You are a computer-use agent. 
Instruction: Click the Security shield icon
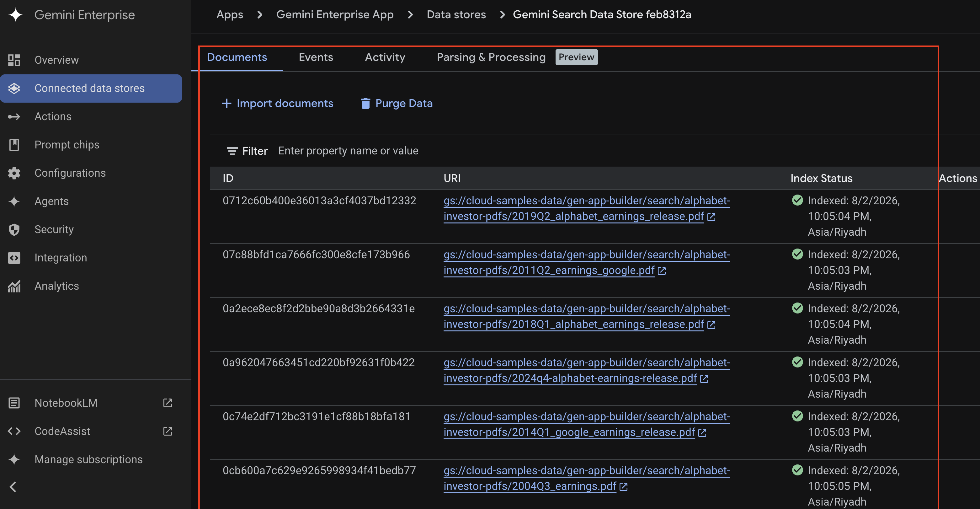(x=14, y=229)
